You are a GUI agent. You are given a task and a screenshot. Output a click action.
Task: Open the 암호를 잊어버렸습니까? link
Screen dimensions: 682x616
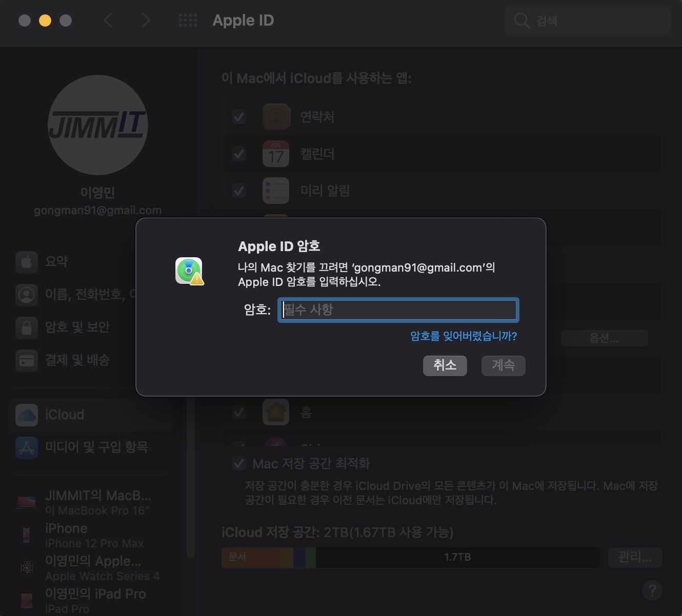464,336
